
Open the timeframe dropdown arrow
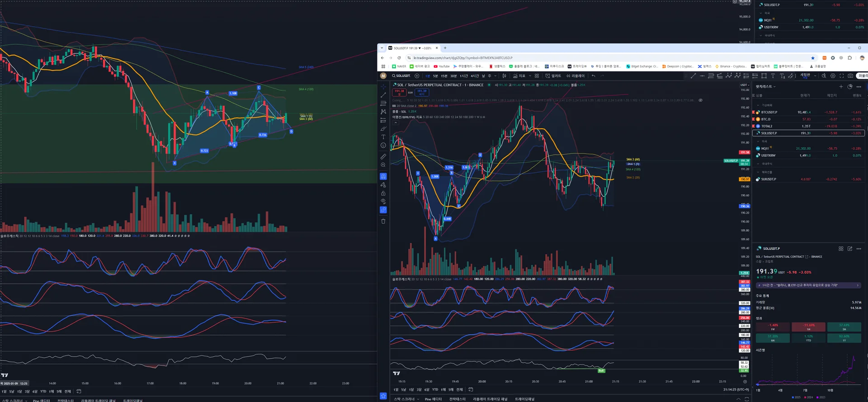(495, 76)
